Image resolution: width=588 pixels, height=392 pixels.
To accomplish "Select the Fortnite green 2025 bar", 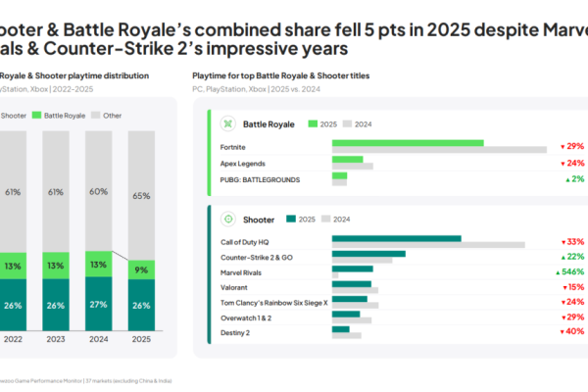I will coord(408,143).
